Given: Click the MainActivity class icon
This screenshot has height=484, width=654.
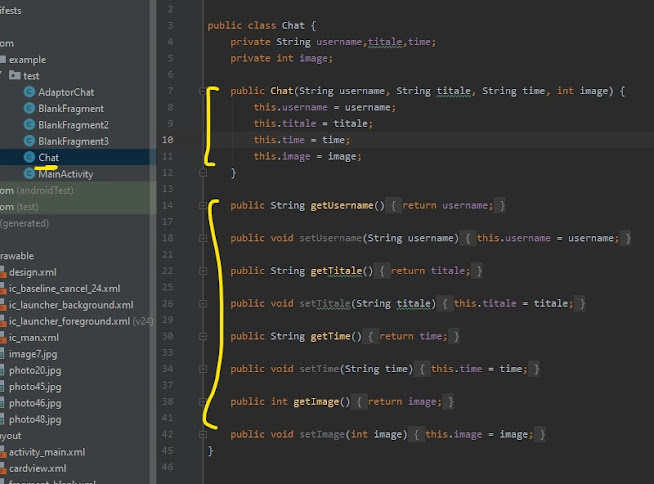Looking at the screenshot, I should (28, 174).
